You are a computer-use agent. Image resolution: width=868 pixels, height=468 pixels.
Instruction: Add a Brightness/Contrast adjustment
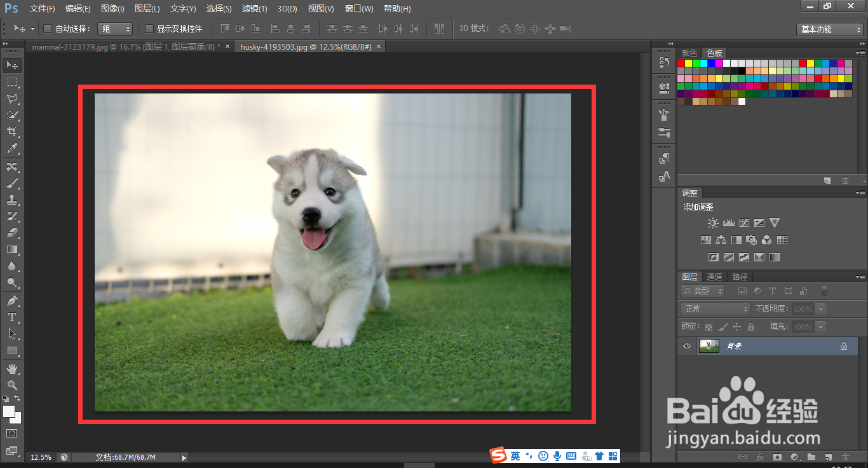(x=713, y=223)
